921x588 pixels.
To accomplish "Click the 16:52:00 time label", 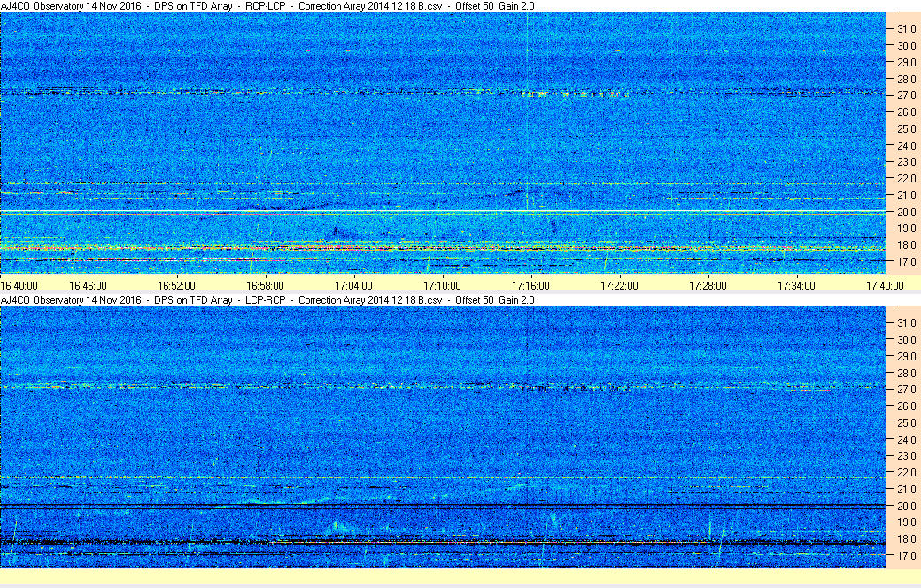I will (x=177, y=285).
